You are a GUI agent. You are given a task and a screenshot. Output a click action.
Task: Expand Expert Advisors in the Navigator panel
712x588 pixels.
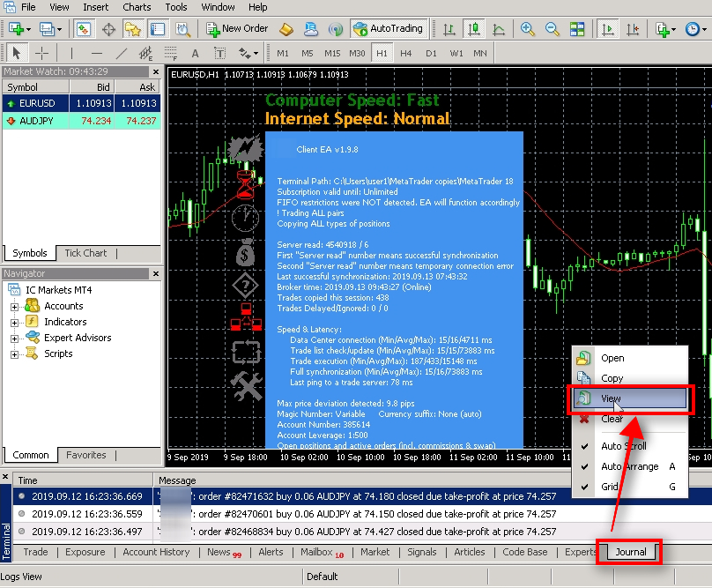click(16, 337)
